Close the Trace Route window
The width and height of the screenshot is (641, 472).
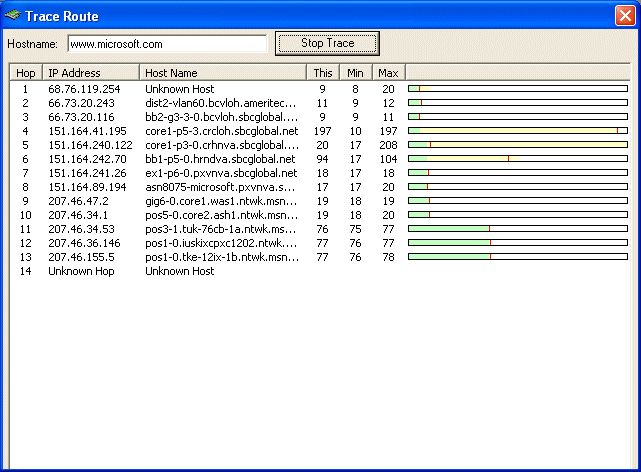coord(624,17)
